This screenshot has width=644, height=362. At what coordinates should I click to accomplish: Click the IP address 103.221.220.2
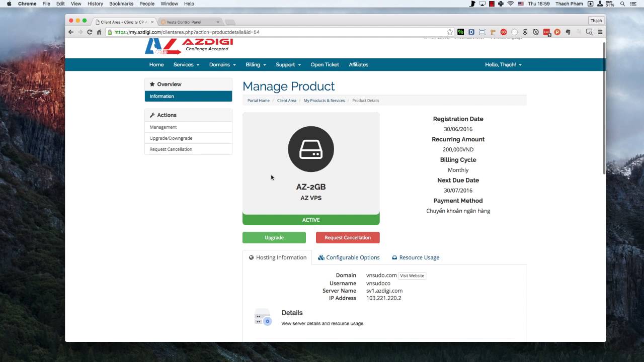(384, 298)
